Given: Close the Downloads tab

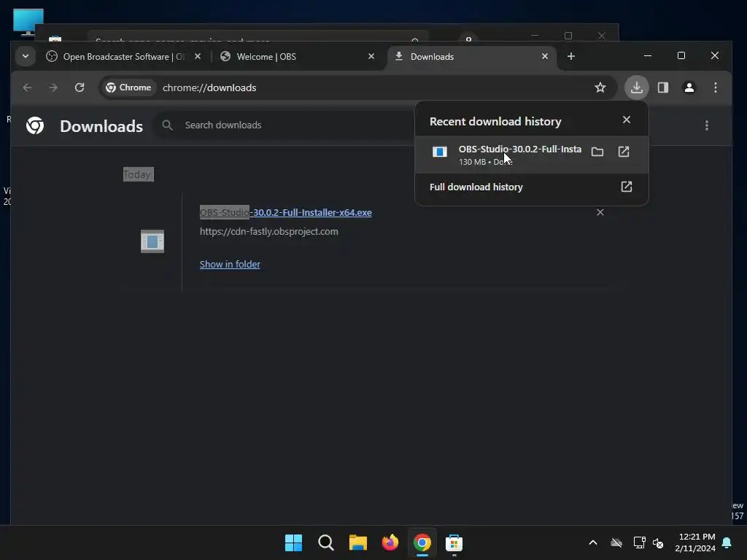Looking at the screenshot, I should click(x=544, y=56).
